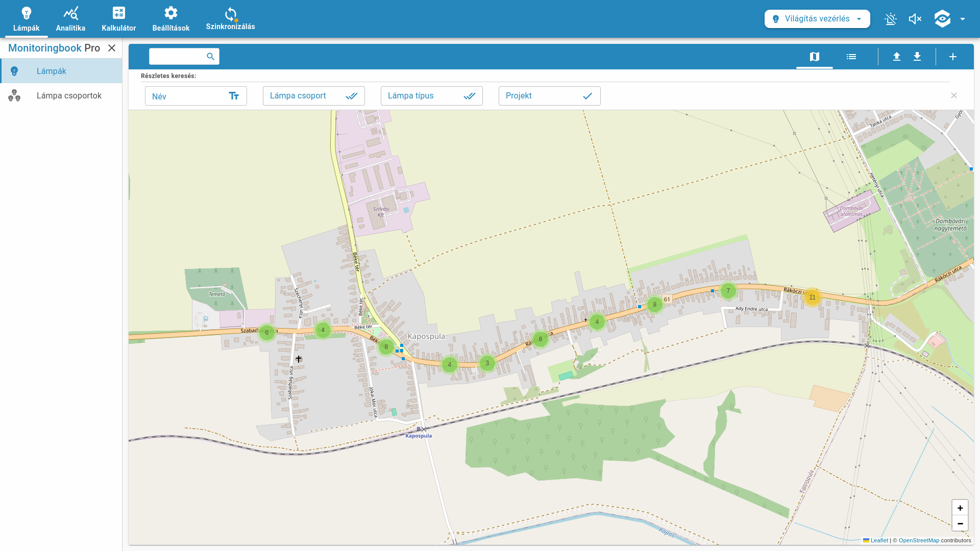Click the alarm-off light icon

(x=891, y=19)
